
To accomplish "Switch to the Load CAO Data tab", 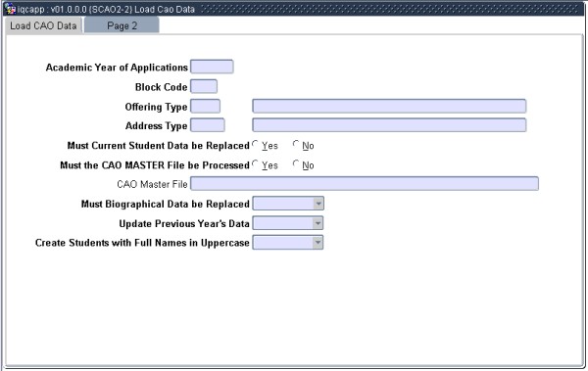I will pyautogui.click(x=43, y=25).
